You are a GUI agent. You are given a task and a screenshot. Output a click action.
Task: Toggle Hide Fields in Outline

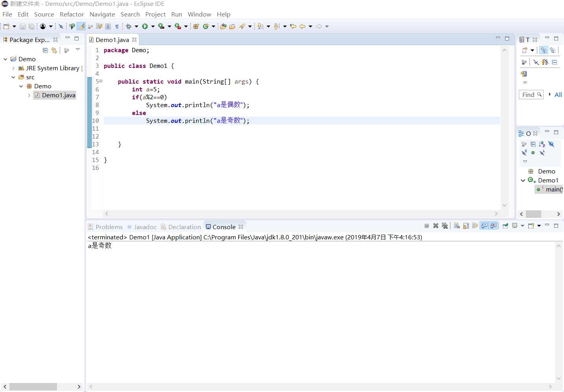click(x=551, y=144)
